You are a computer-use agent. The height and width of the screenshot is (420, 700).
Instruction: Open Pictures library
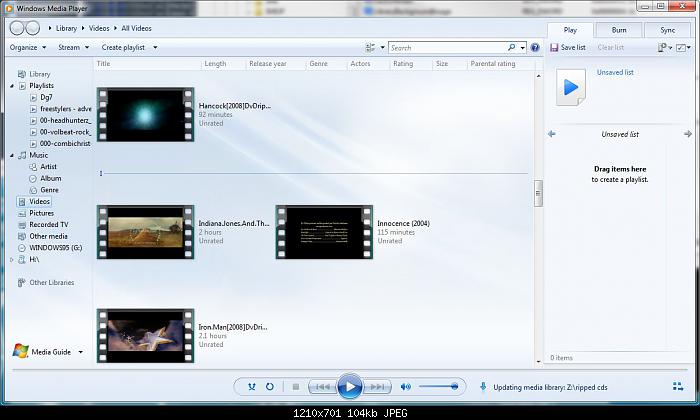coord(36,213)
